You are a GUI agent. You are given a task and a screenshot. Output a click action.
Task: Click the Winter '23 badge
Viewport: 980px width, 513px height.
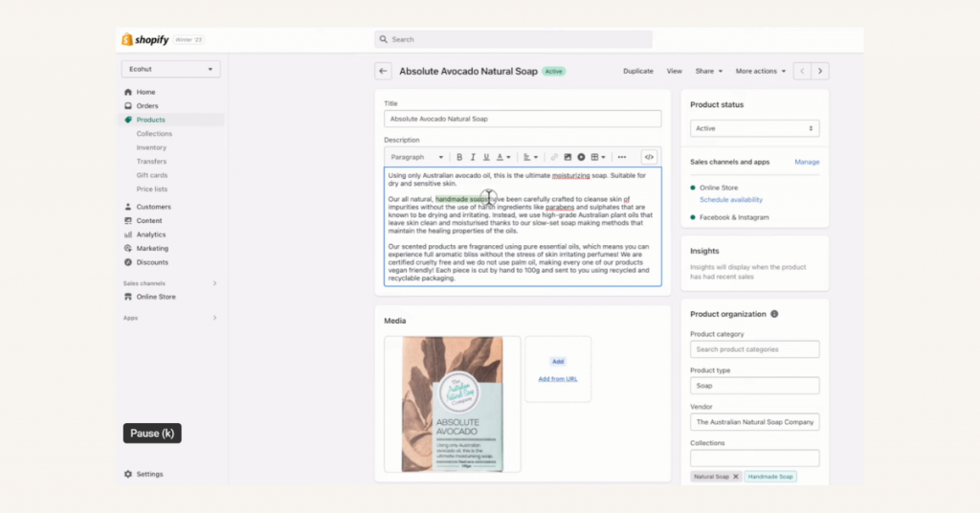[189, 39]
